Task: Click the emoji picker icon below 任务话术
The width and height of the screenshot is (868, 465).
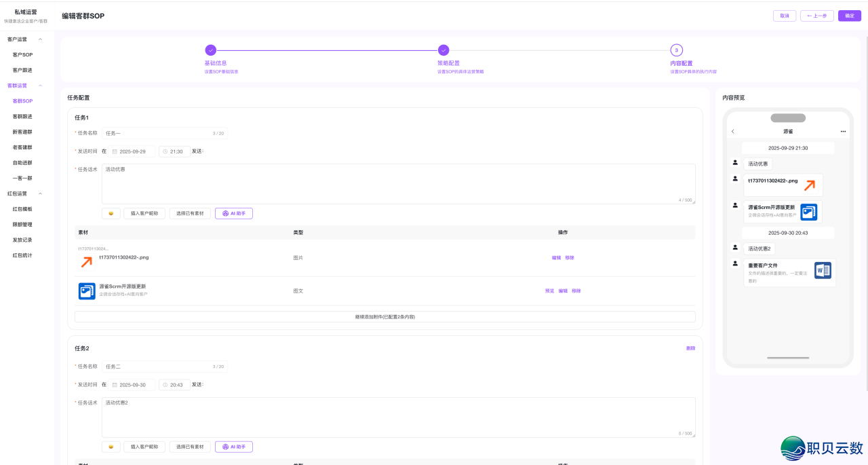Action: coord(111,213)
